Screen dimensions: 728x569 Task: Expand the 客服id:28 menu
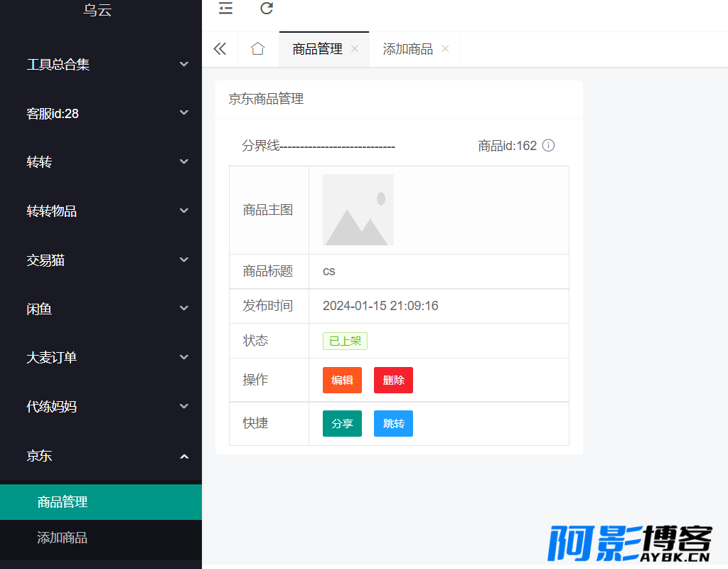click(x=101, y=113)
